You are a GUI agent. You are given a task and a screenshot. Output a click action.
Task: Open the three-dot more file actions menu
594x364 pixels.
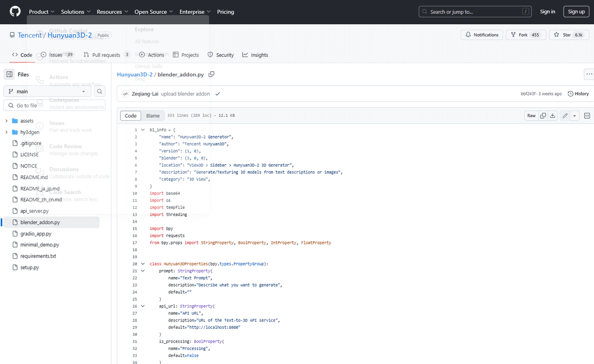(x=589, y=75)
